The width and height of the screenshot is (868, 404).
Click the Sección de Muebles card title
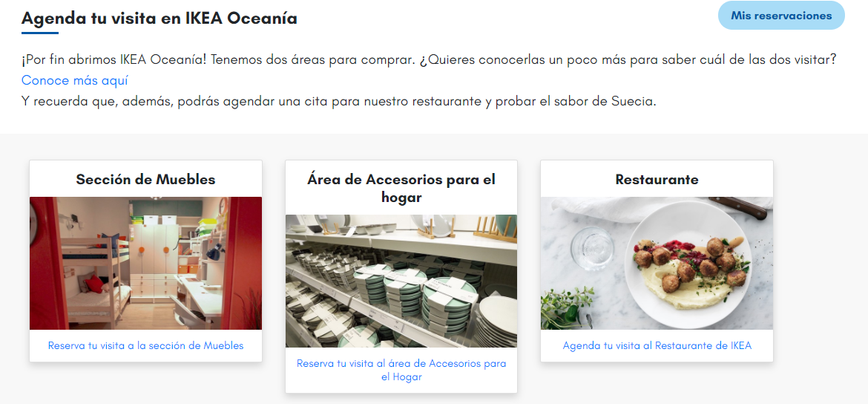pyautogui.click(x=145, y=180)
